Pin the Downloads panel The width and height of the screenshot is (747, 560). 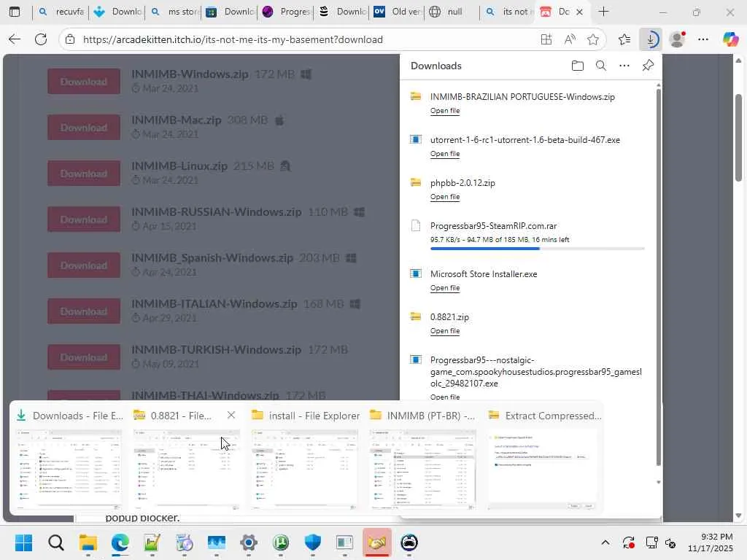click(648, 66)
